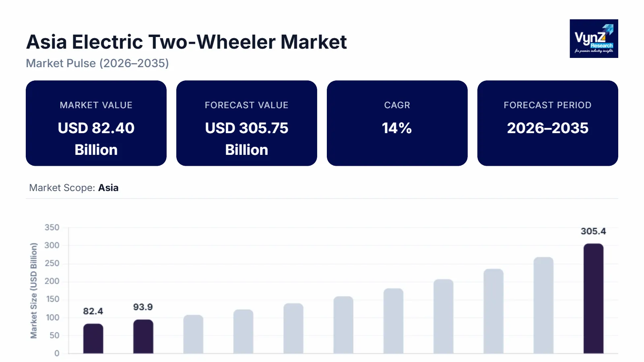Click the gray bar just before 305.4 bar
This screenshot has height=362, width=644.
(x=543, y=305)
